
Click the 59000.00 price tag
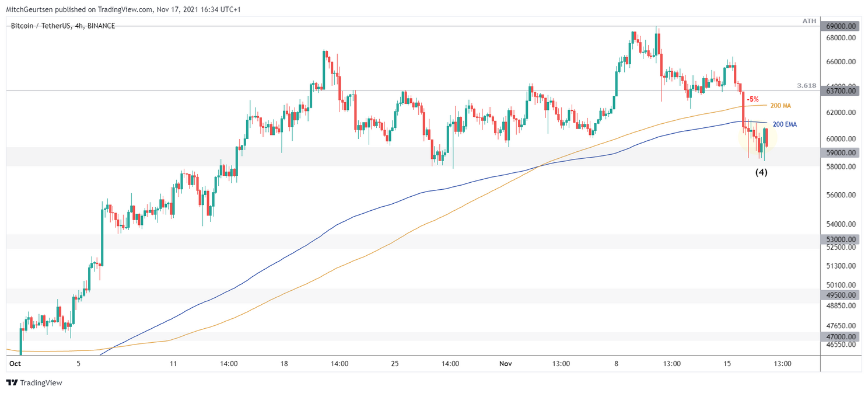coord(841,153)
